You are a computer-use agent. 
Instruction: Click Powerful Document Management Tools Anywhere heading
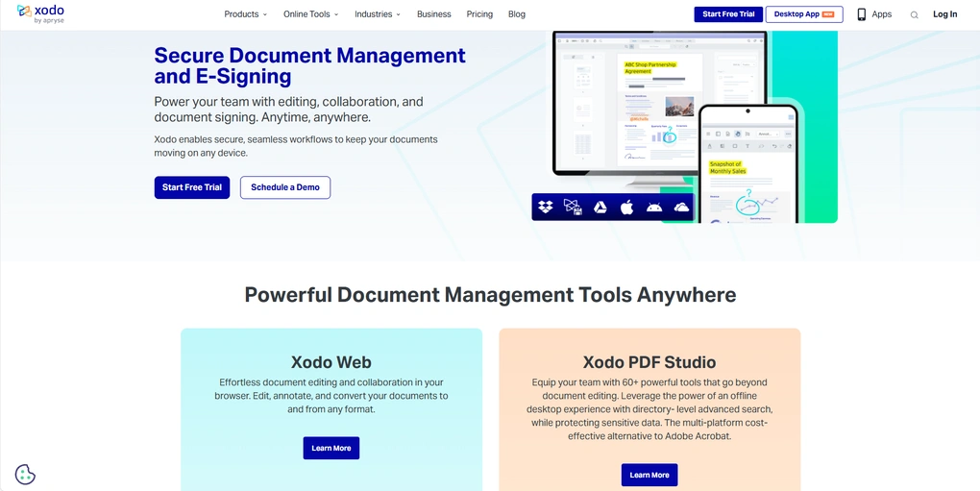[490, 294]
